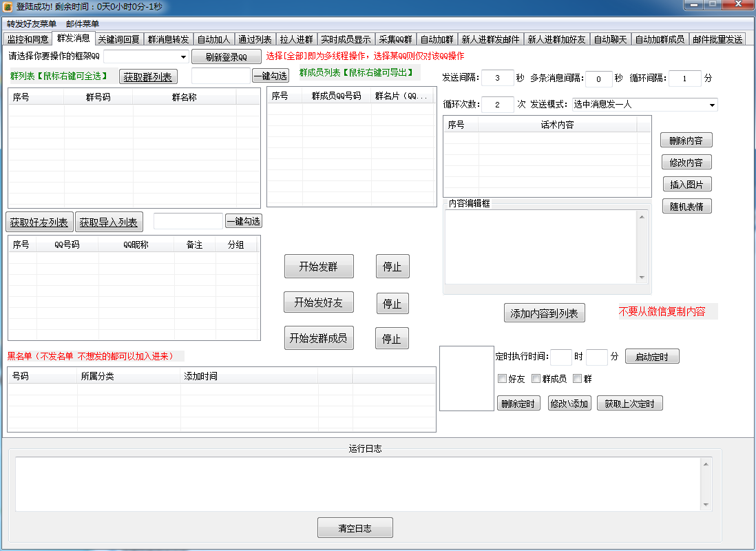Click the 开始发好友 button
This screenshot has width=756, height=551.
(319, 302)
